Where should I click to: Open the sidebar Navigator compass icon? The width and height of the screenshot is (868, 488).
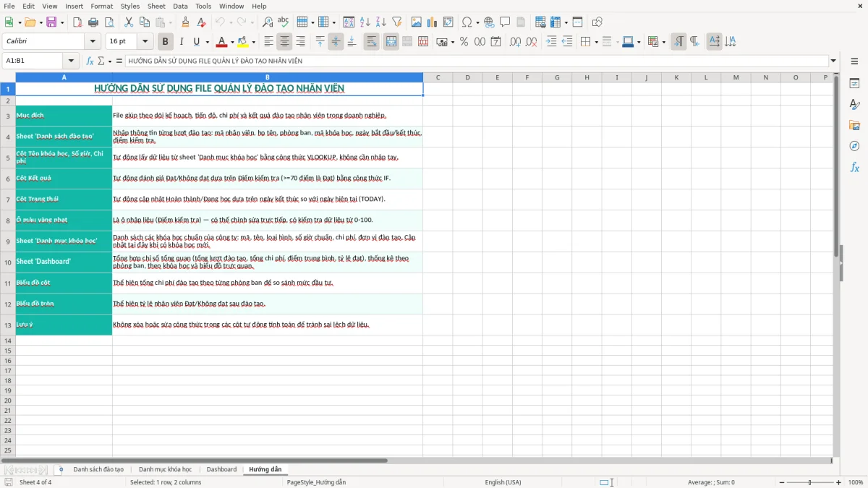tap(854, 146)
